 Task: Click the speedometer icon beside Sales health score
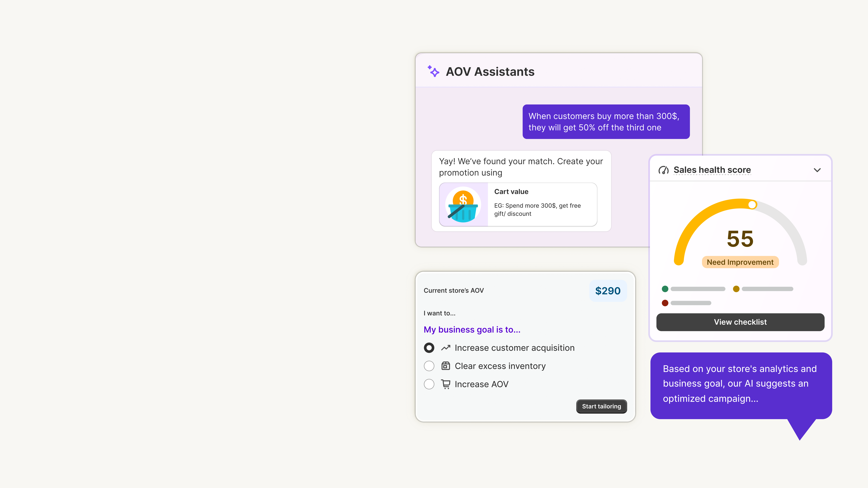[x=663, y=170]
